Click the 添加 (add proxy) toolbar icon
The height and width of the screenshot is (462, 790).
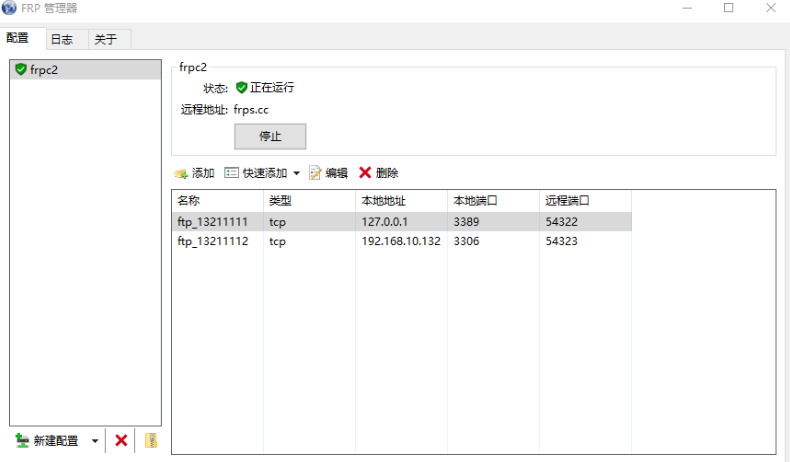pos(181,173)
